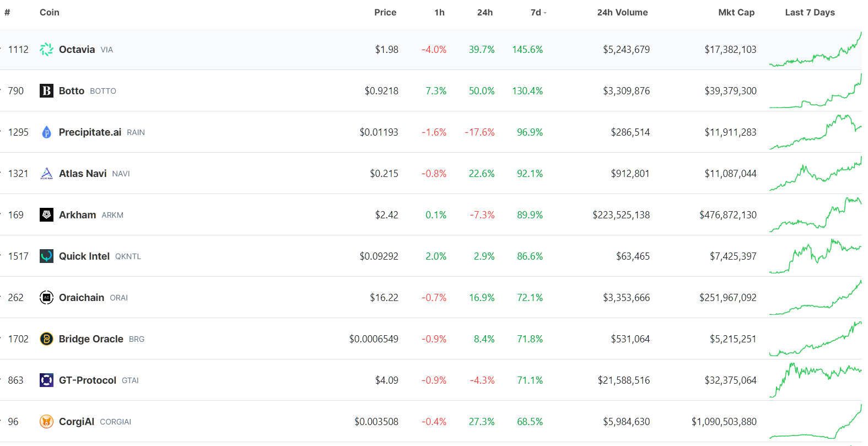Sort by the 1h column header

pos(439,13)
